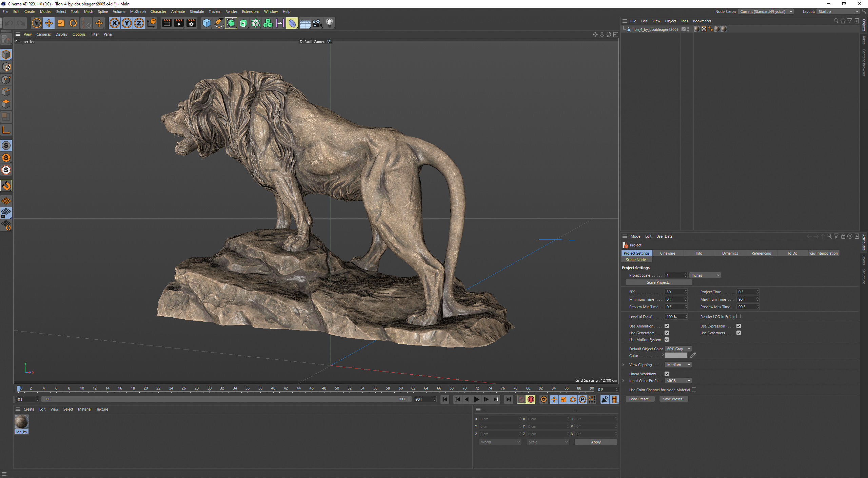The width and height of the screenshot is (868, 478).
Task: Add a Light object icon
Action: [x=329, y=23]
